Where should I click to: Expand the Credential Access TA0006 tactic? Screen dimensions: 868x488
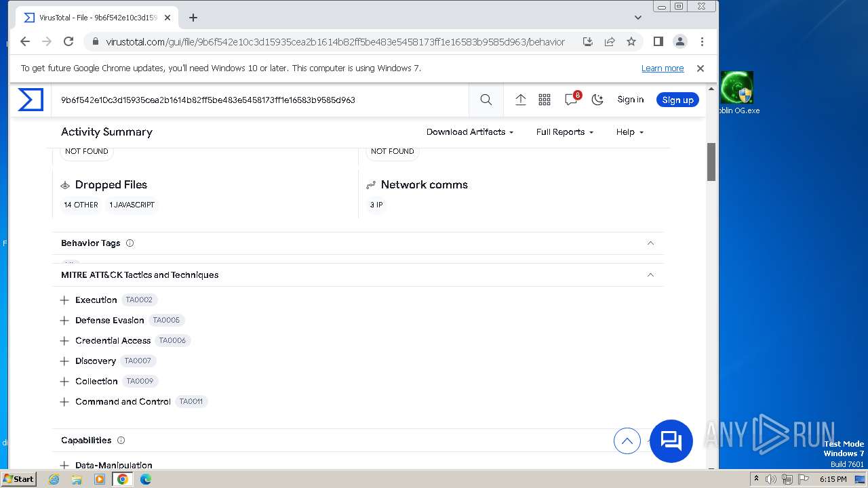[64, 340]
